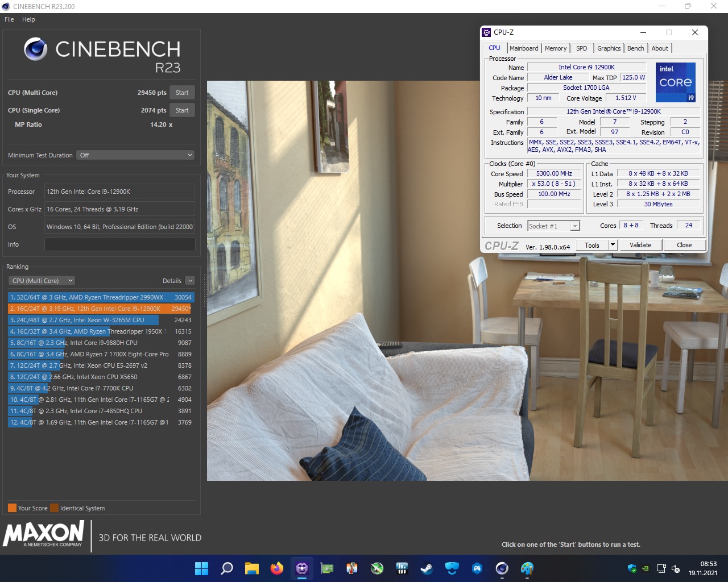Click the Validate button in CPU-Z
Screen dimensions: 728x582
(x=640, y=245)
